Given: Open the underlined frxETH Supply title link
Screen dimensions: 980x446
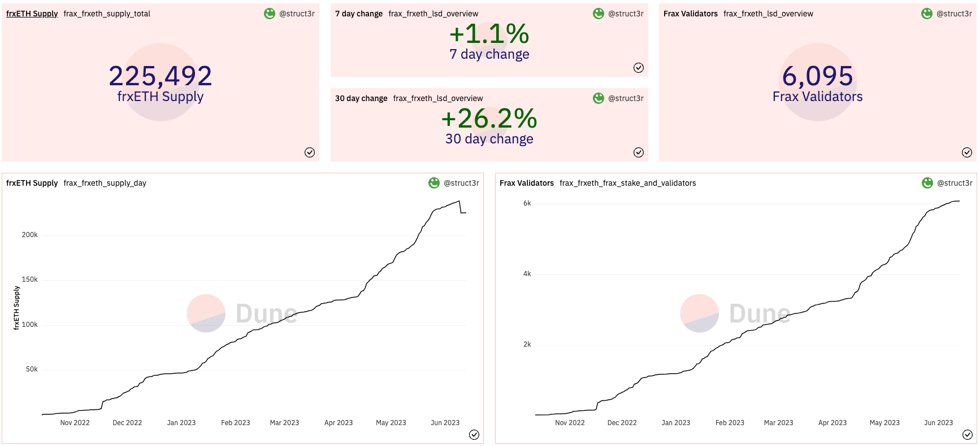Looking at the screenshot, I should pyautogui.click(x=32, y=14).
